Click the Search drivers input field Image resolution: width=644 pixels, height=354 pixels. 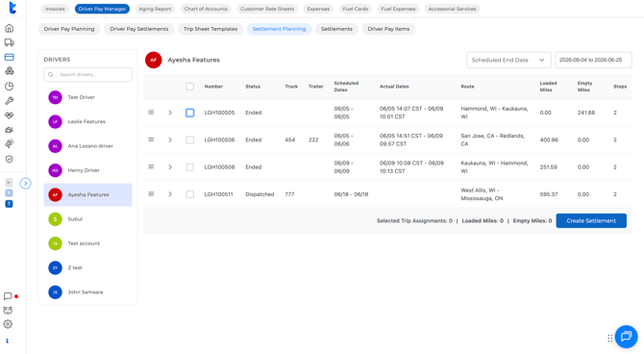87,74
